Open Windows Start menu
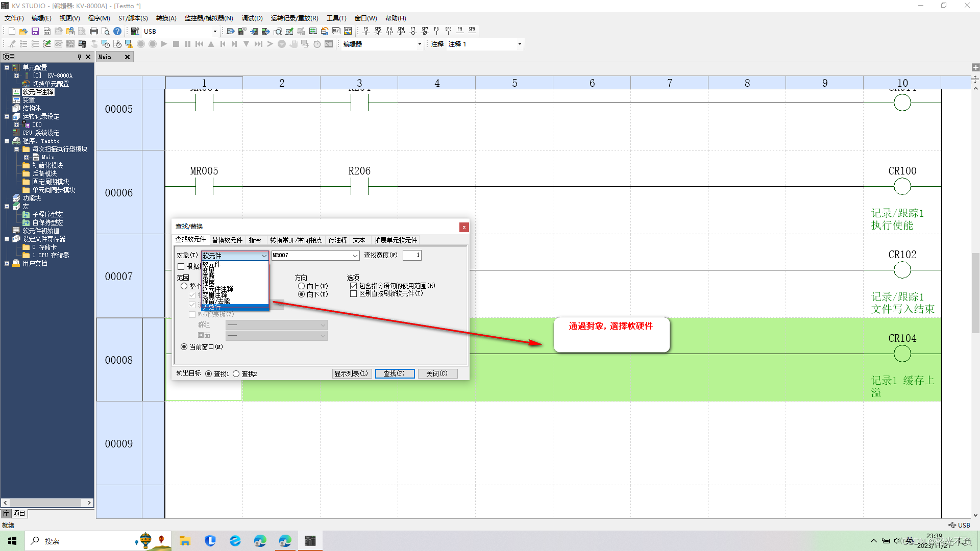The width and height of the screenshot is (980, 551). [x=12, y=541]
